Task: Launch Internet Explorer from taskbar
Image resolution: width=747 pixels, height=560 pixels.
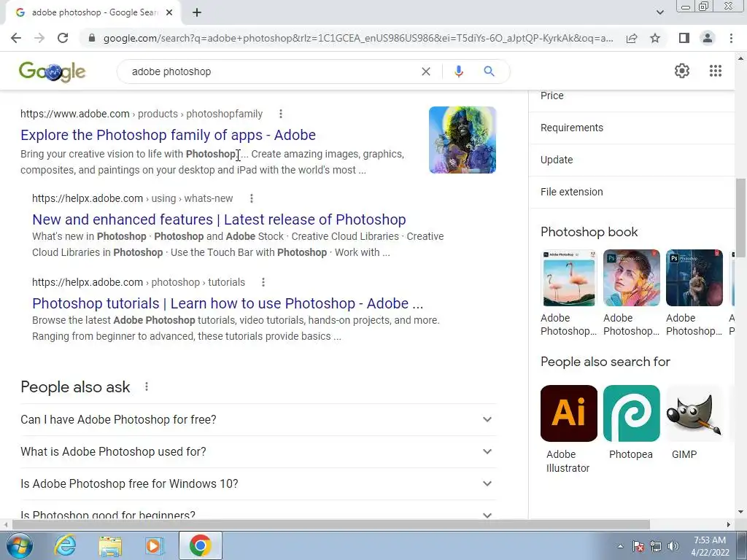Action: [65, 545]
